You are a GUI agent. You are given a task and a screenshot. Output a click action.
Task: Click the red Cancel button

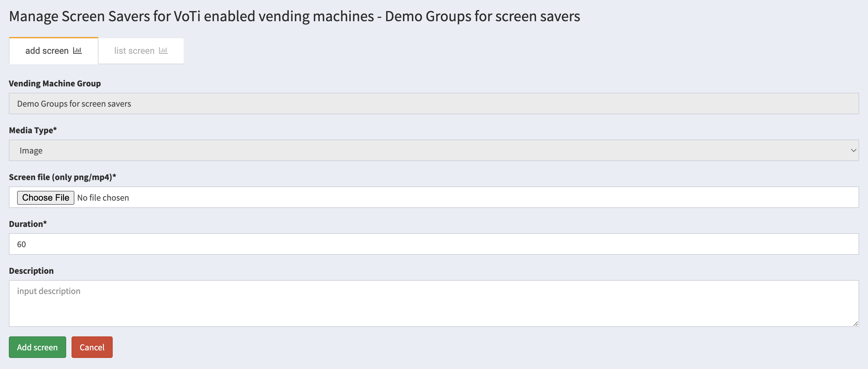[x=92, y=347]
